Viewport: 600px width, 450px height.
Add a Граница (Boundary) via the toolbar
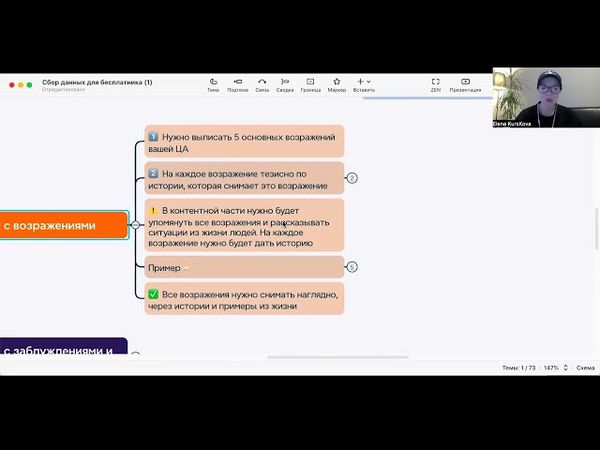(310, 84)
